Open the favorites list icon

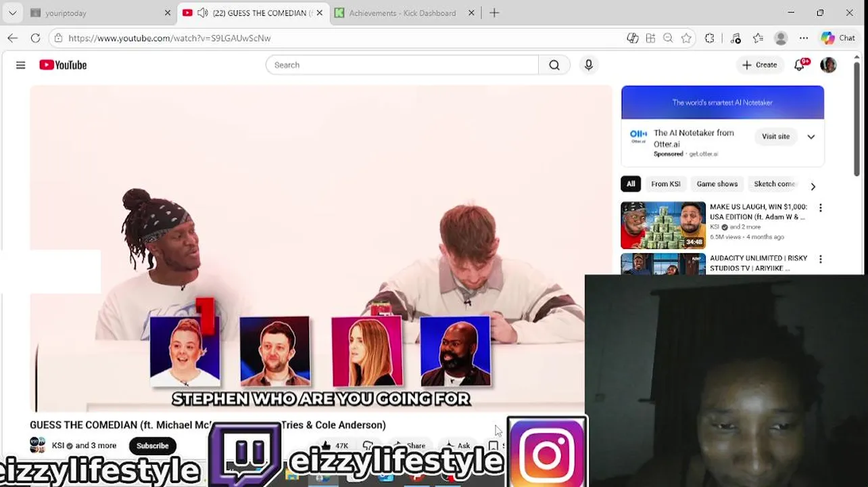point(758,38)
